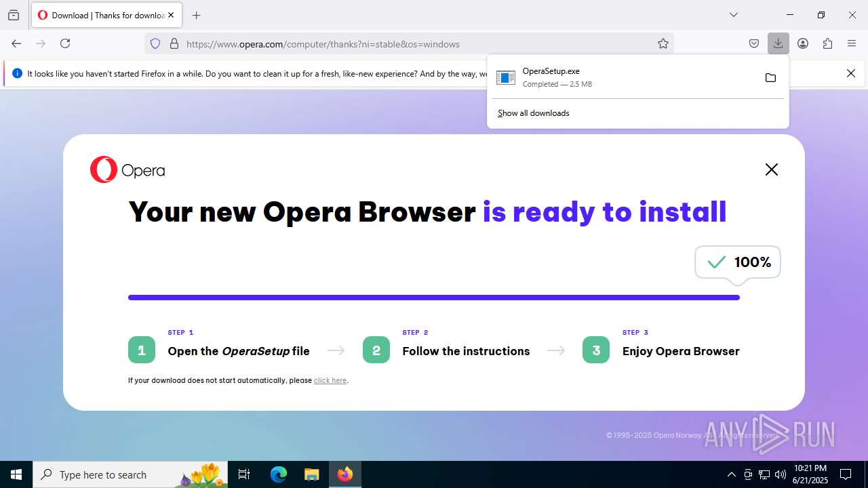Click the Opera logo
Screen dimensions: 868x488
(x=127, y=169)
